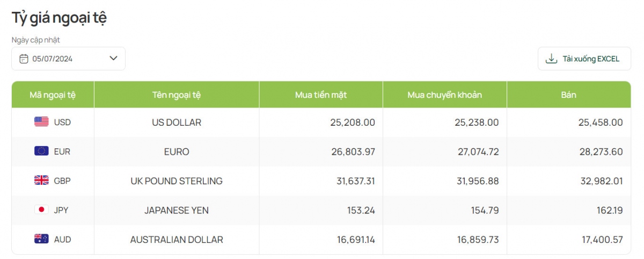
Task: Click the Australian flag icon beside AUD
Action: coord(41,239)
